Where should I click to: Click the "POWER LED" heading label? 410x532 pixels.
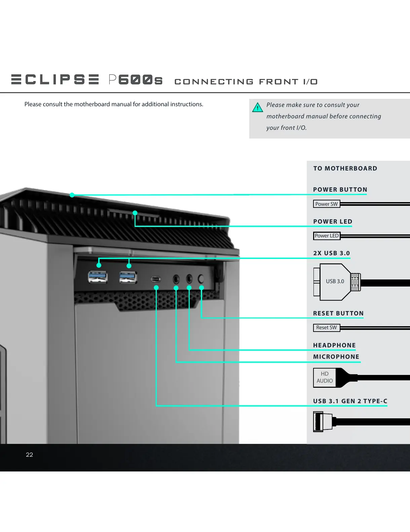click(333, 222)
